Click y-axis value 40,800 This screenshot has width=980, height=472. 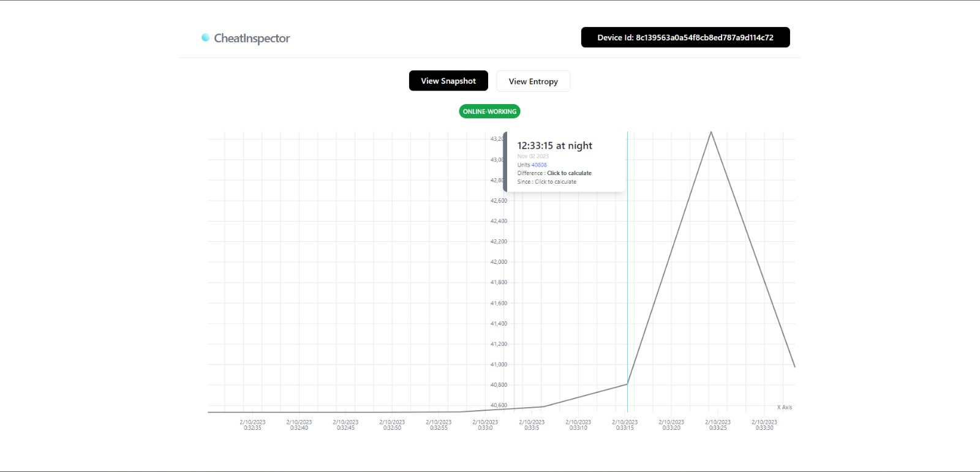(x=499, y=385)
